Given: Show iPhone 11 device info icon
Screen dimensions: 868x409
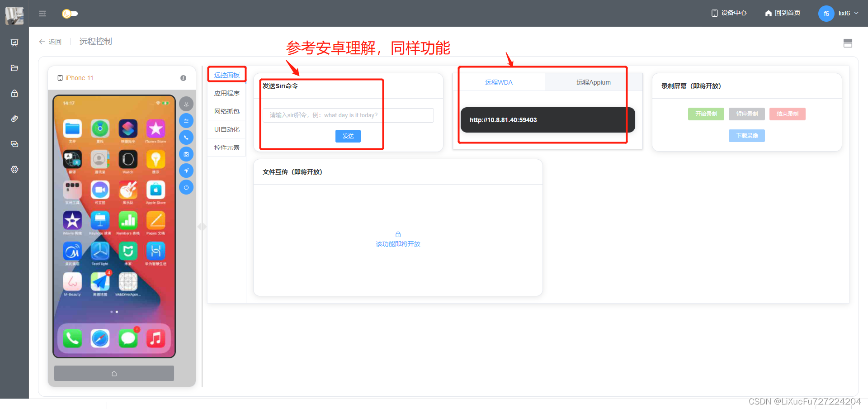Looking at the screenshot, I should (183, 78).
